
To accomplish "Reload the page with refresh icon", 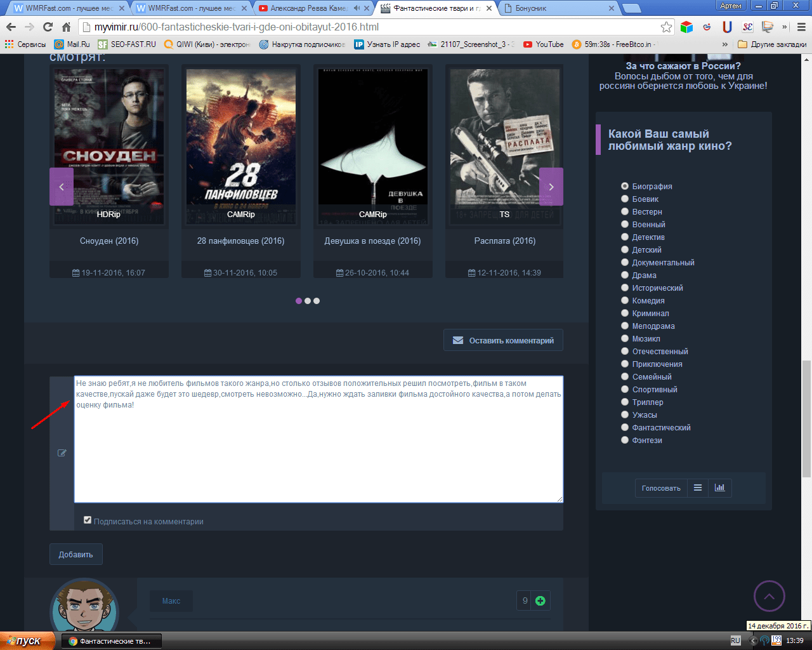I will pos(48,27).
